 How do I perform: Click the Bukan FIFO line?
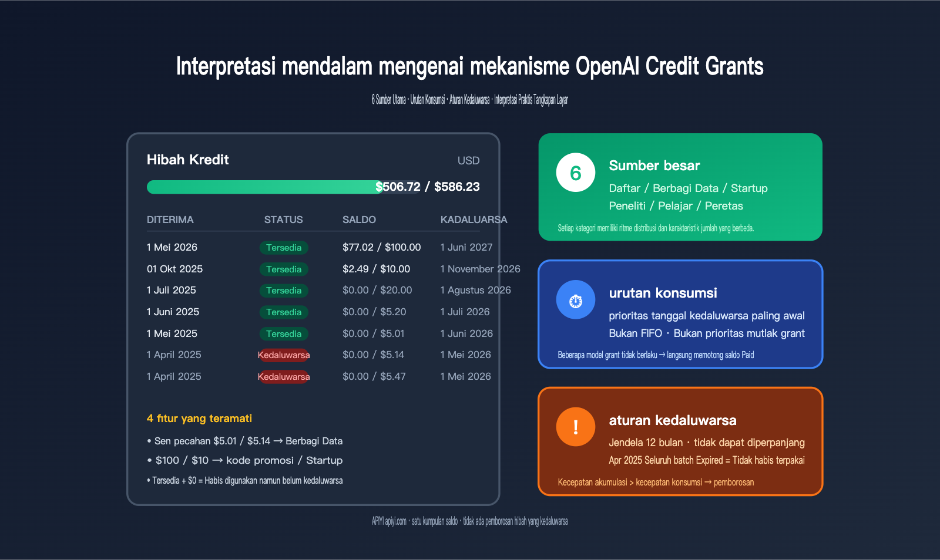[707, 333]
